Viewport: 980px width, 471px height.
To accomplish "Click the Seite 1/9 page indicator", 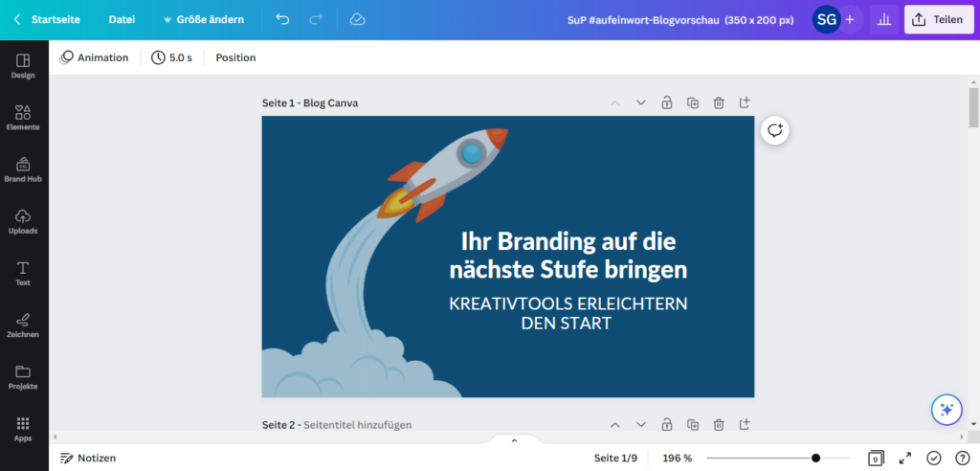I will pyautogui.click(x=615, y=458).
